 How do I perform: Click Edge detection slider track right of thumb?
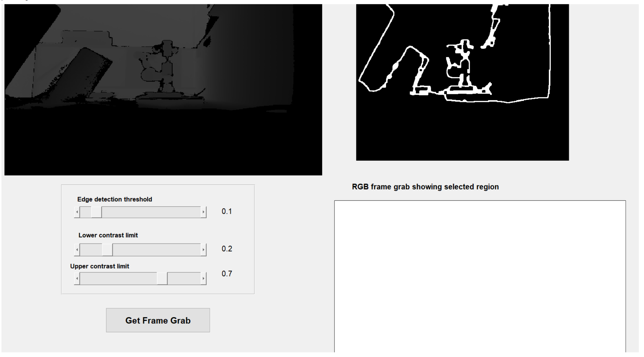151,212
